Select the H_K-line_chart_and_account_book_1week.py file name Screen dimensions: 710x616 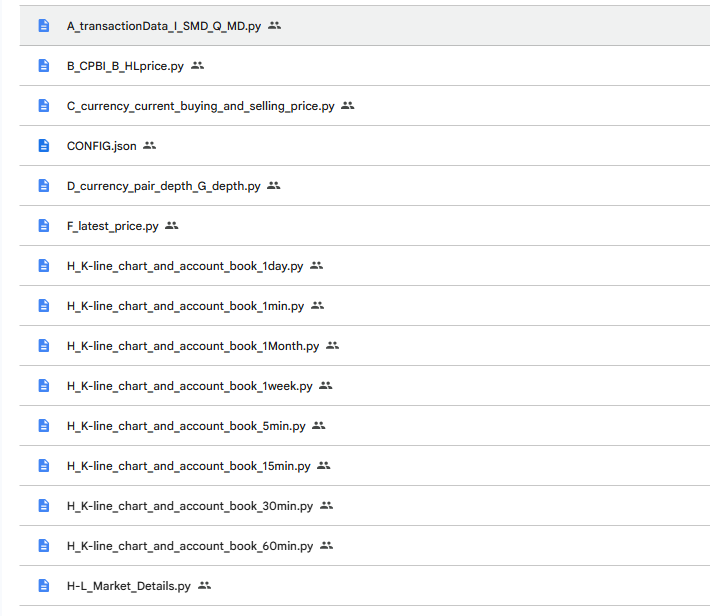pos(189,386)
